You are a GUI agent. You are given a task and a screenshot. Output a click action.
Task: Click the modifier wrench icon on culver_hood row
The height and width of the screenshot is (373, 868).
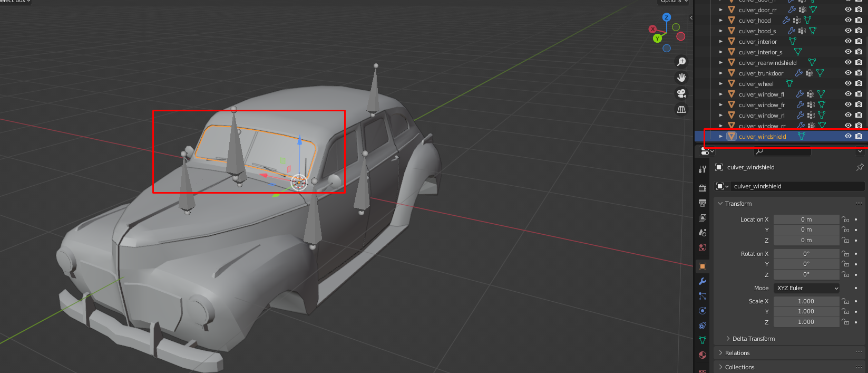[x=786, y=20]
